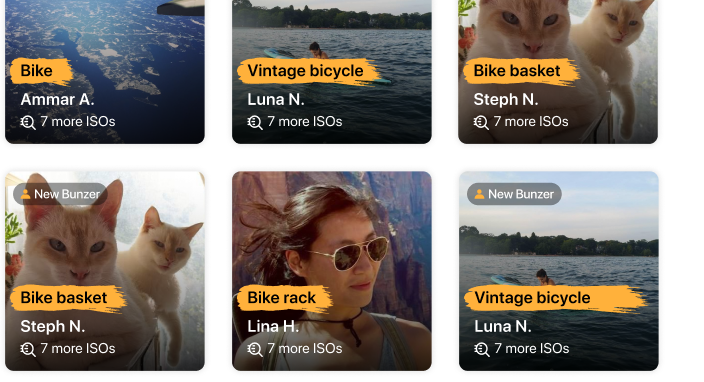Click the ISO search icon on Steph N.'s top card
704x382 pixels.
coord(481,122)
